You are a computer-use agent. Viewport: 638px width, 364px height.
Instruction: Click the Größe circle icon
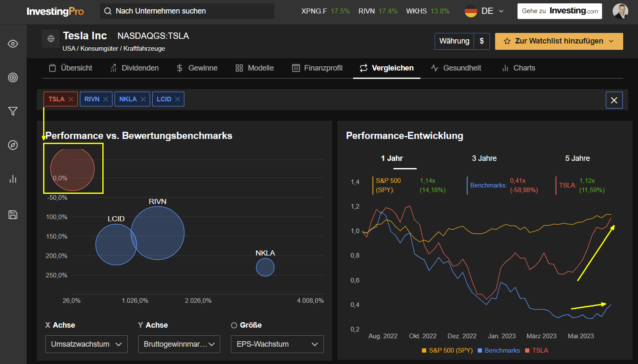pos(234,325)
